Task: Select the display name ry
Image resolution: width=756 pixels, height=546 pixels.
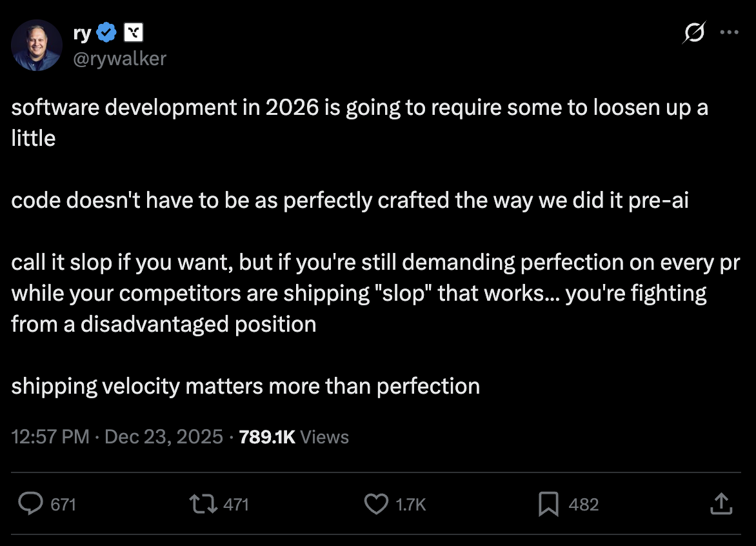Action: point(82,32)
